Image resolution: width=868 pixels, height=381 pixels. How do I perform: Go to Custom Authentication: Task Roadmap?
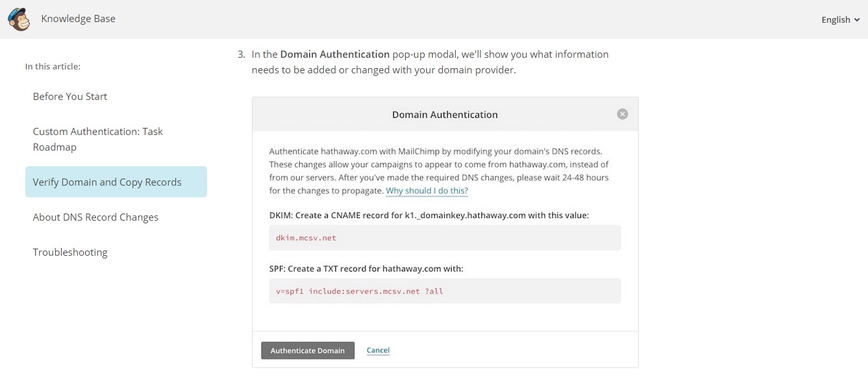pyautogui.click(x=98, y=139)
